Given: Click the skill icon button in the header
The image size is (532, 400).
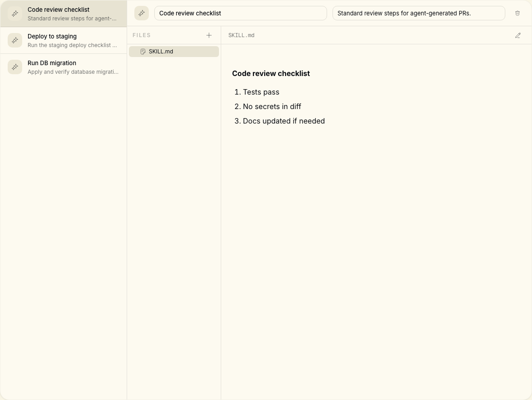Looking at the screenshot, I should click(x=142, y=13).
